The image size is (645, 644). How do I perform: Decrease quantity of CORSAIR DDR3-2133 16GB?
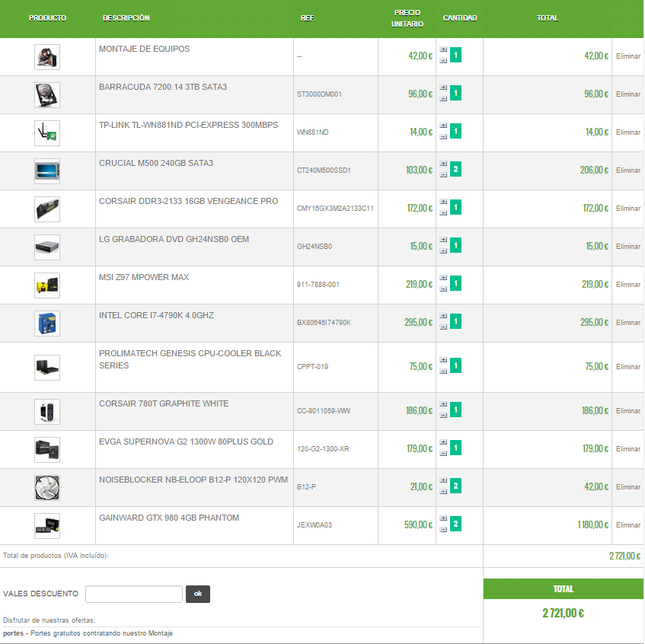click(443, 212)
